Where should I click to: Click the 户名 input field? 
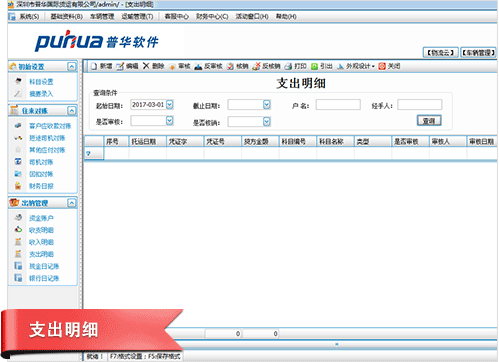click(x=338, y=105)
